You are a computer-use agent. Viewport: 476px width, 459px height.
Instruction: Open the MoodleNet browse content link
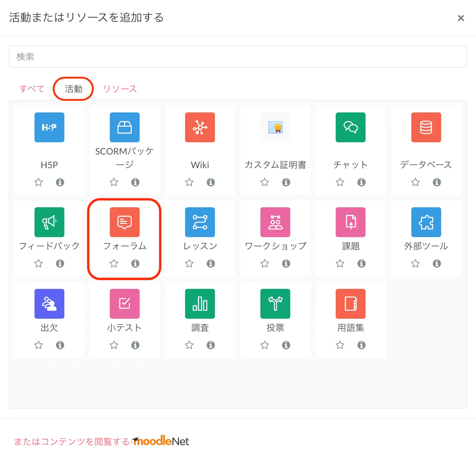click(102, 441)
